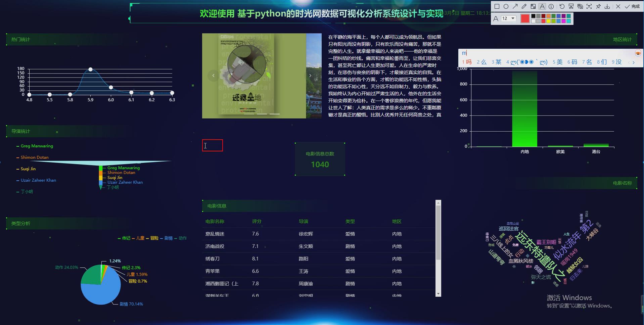Show next page of IME candidates
644x325 pixels.
point(634,62)
